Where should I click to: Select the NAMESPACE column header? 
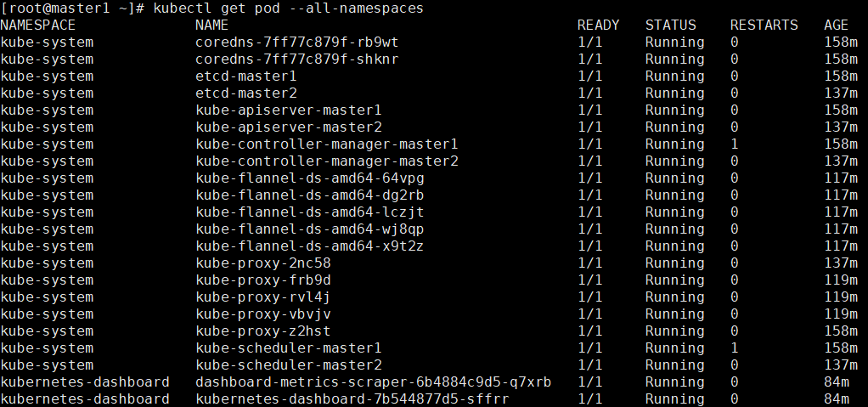[x=37, y=25]
